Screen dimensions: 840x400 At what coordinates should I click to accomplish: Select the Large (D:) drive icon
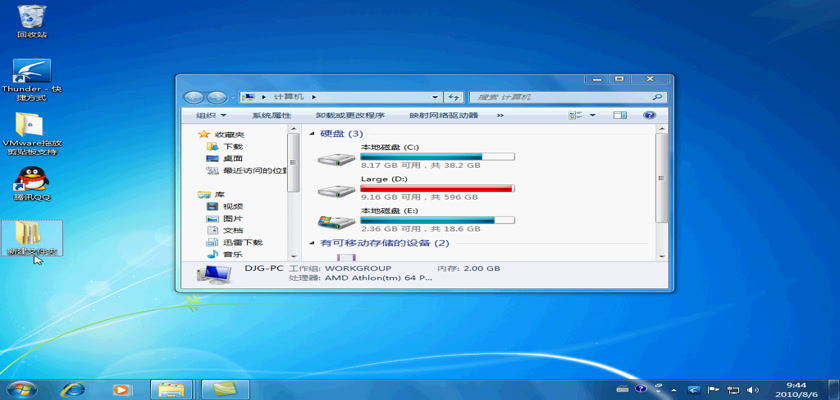coord(335,190)
